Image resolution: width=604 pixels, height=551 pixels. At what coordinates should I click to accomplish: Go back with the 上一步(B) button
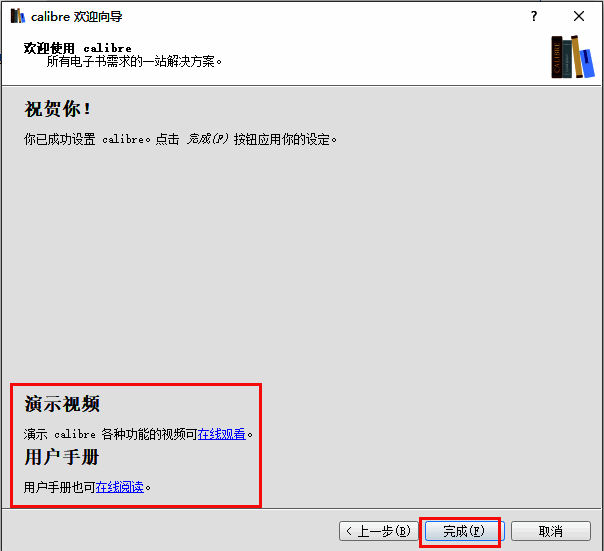[x=379, y=531]
